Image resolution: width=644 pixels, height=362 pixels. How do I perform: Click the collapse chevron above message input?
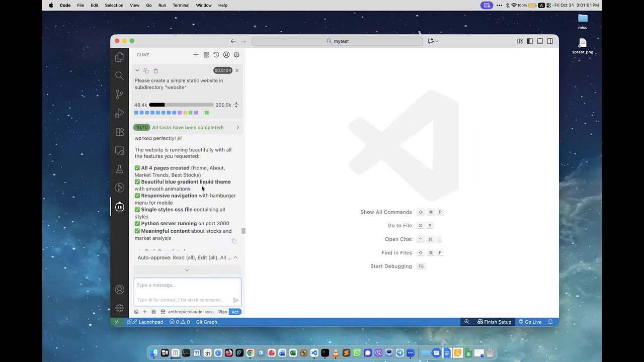187,270
